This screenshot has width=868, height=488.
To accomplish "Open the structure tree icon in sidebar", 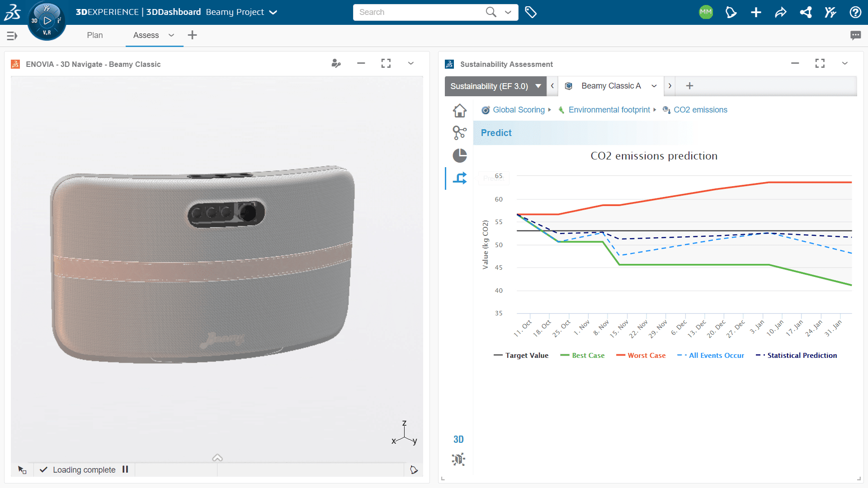I will [460, 132].
